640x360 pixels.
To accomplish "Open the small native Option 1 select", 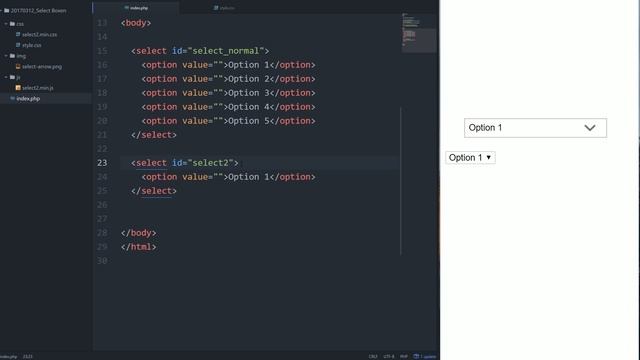I will click(x=470, y=158).
